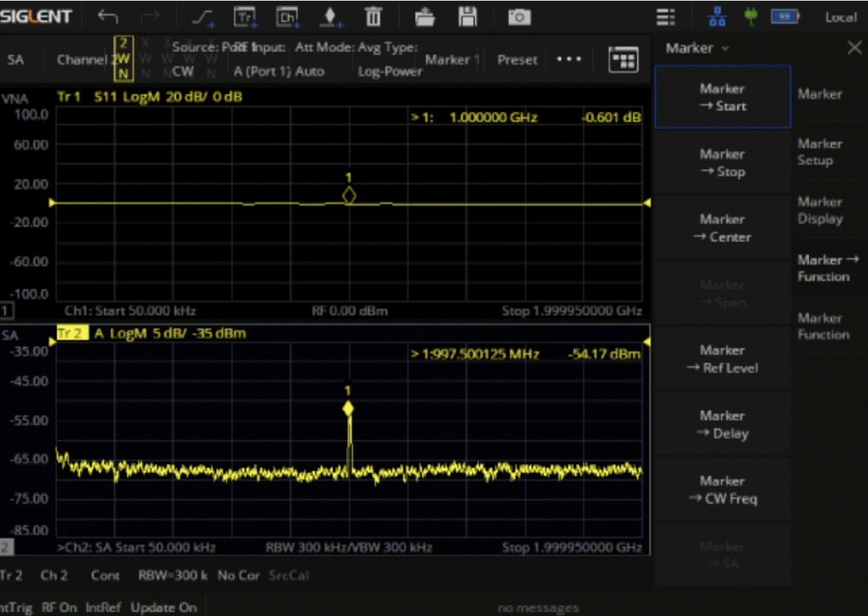Select the highlighted Tr 2 trace label

[x=73, y=333]
